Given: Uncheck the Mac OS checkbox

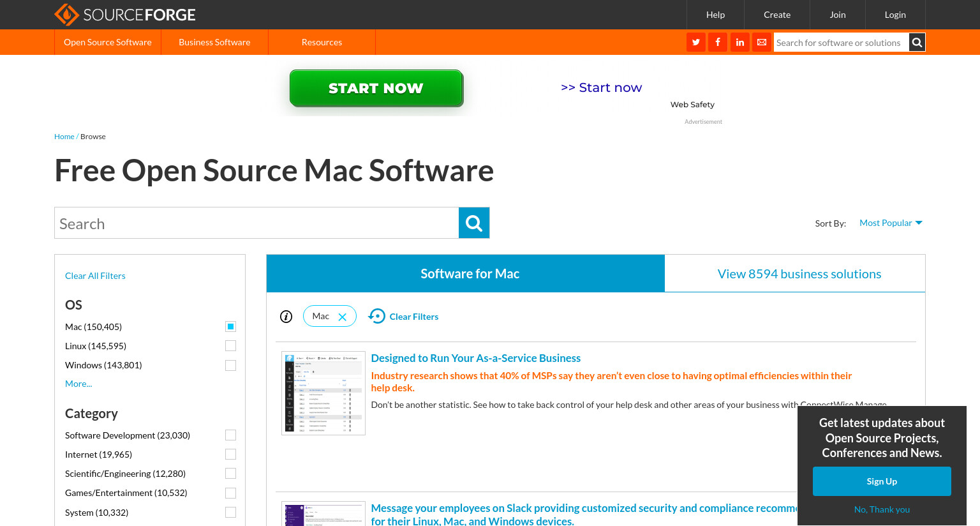Looking at the screenshot, I should click(231, 327).
